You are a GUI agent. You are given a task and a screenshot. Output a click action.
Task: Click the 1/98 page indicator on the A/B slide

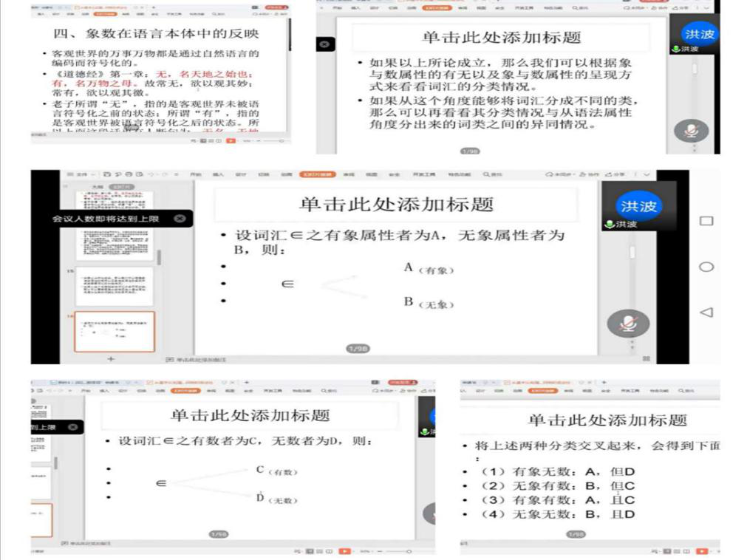point(358,349)
